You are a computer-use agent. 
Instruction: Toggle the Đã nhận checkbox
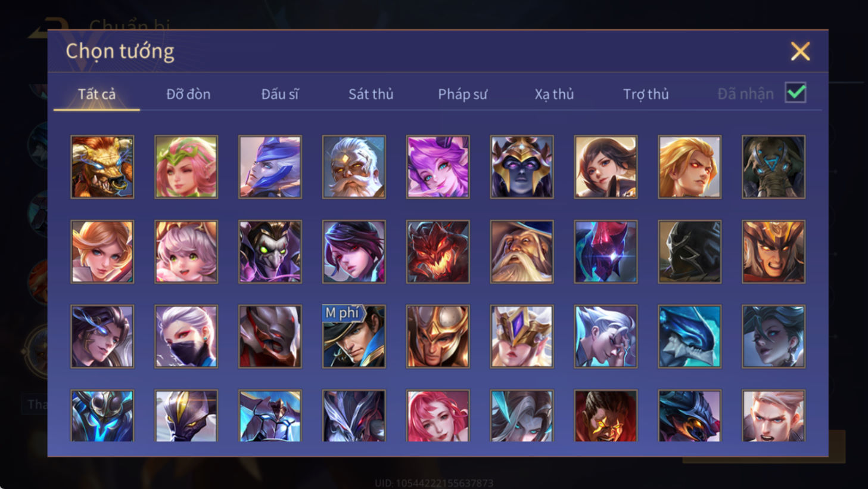(x=795, y=93)
